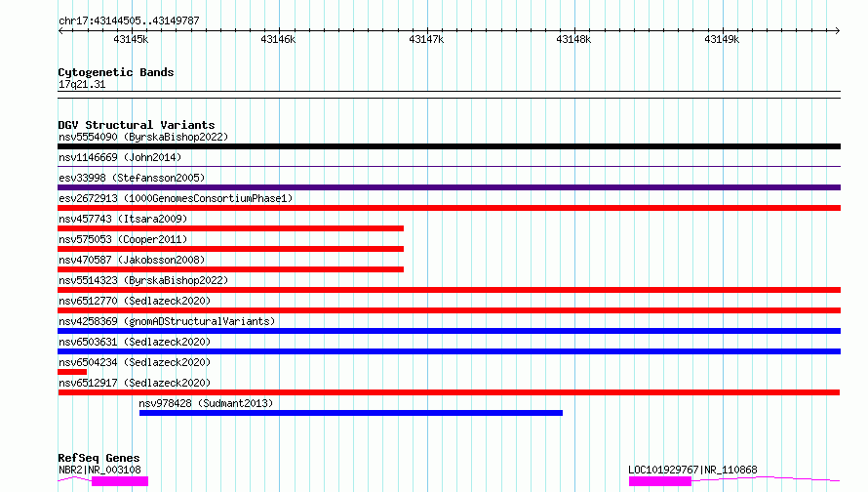Click the NBR2|NR_003108 gene label
This screenshot has width=868, height=492.
(99, 470)
